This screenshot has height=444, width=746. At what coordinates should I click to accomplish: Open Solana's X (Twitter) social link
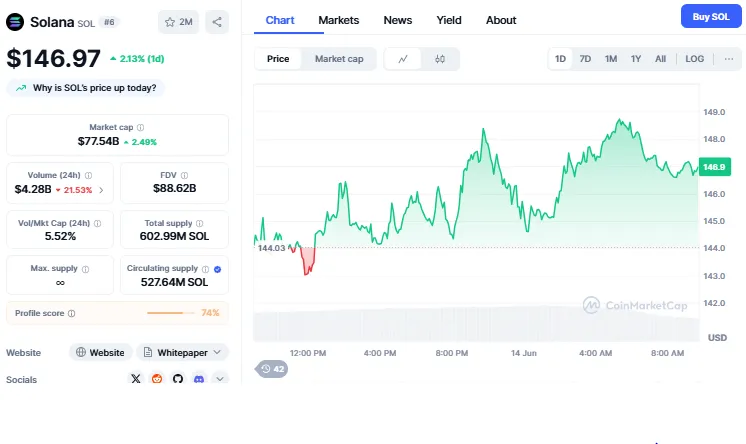[x=137, y=379]
